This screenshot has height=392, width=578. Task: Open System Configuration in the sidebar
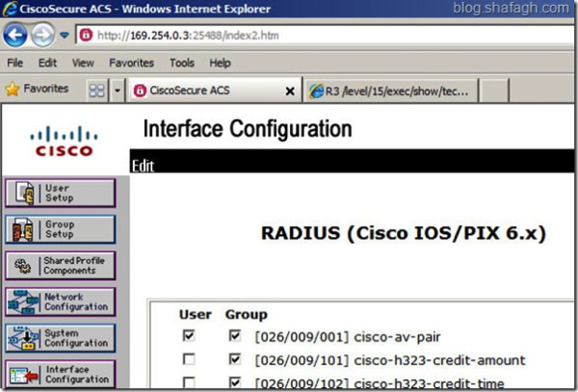pos(61,338)
